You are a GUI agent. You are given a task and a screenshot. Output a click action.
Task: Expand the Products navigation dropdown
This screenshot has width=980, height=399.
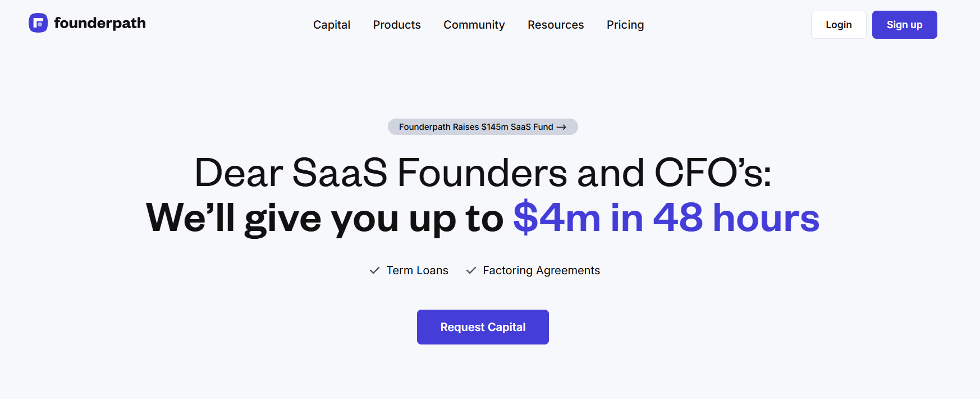click(x=397, y=25)
